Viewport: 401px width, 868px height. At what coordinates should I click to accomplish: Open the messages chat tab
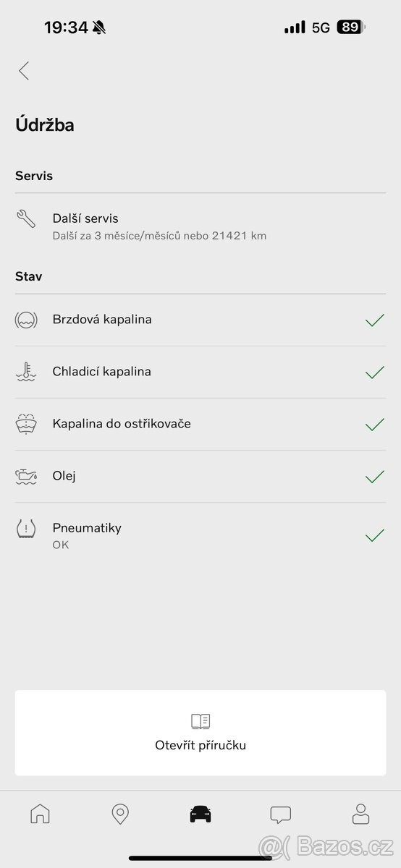pyautogui.click(x=280, y=815)
